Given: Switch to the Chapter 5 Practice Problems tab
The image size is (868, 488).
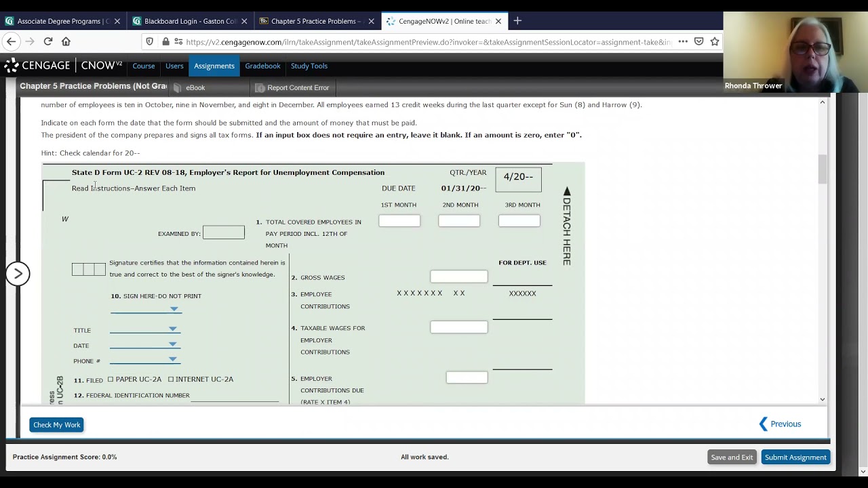Looking at the screenshot, I should 317,21.
